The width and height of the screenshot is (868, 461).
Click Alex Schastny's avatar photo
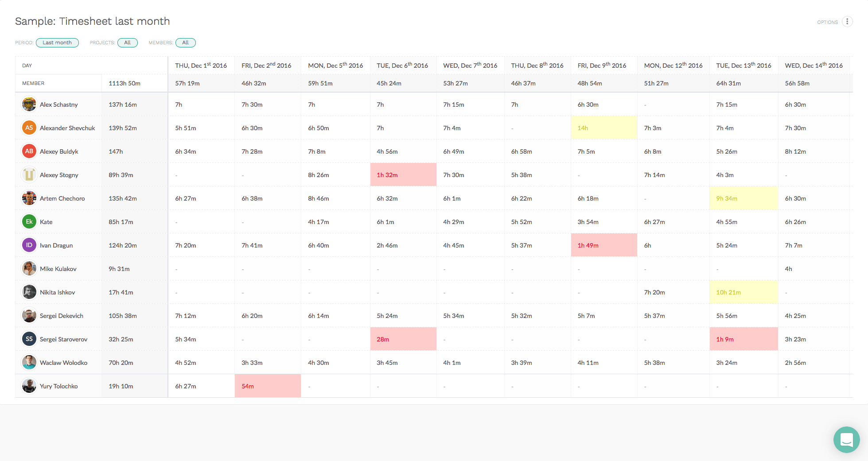(x=29, y=105)
